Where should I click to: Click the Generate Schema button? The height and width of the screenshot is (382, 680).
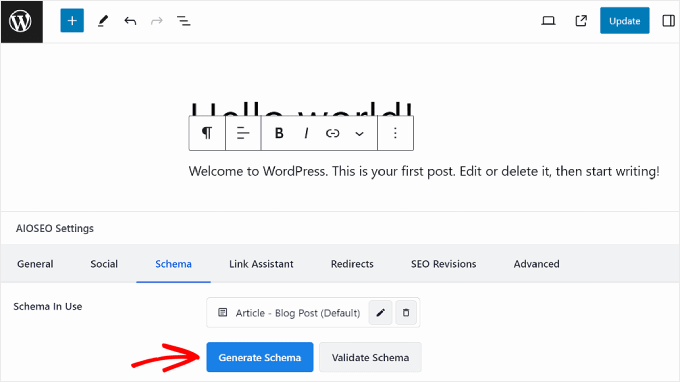coord(260,357)
